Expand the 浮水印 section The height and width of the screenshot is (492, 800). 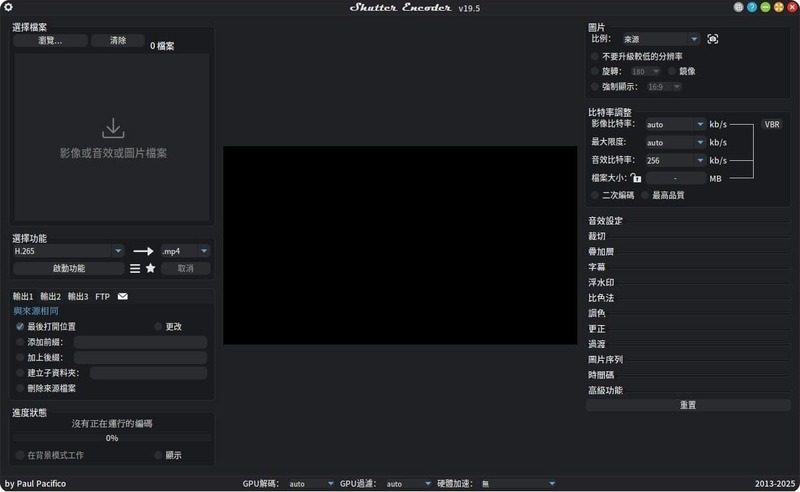(601, 282)
